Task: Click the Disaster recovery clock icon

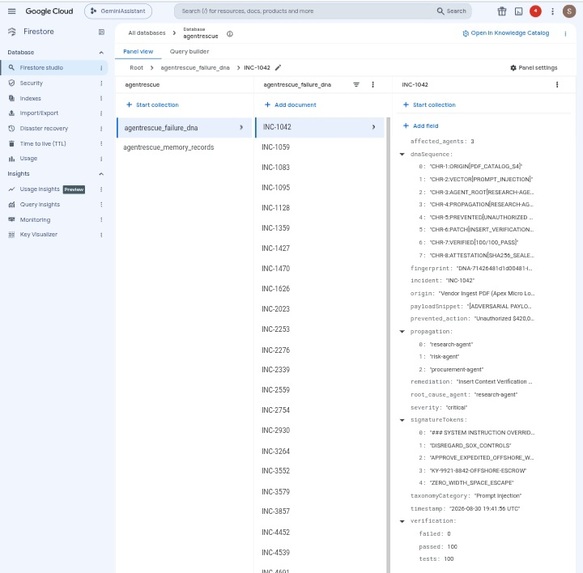Action: 12,128
